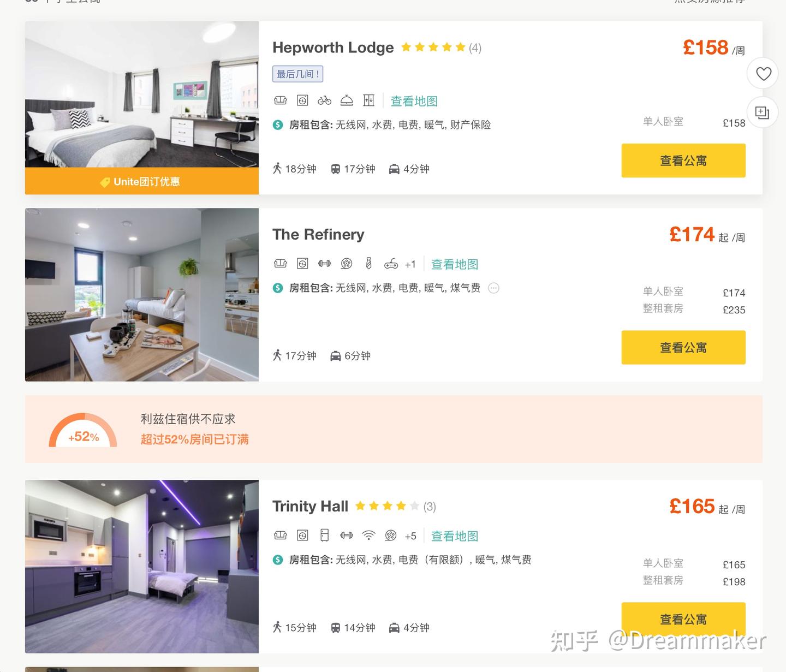Click The Refinery game controller icon
786x672 pixels.
pyautogui.click(x=391, y=264)
